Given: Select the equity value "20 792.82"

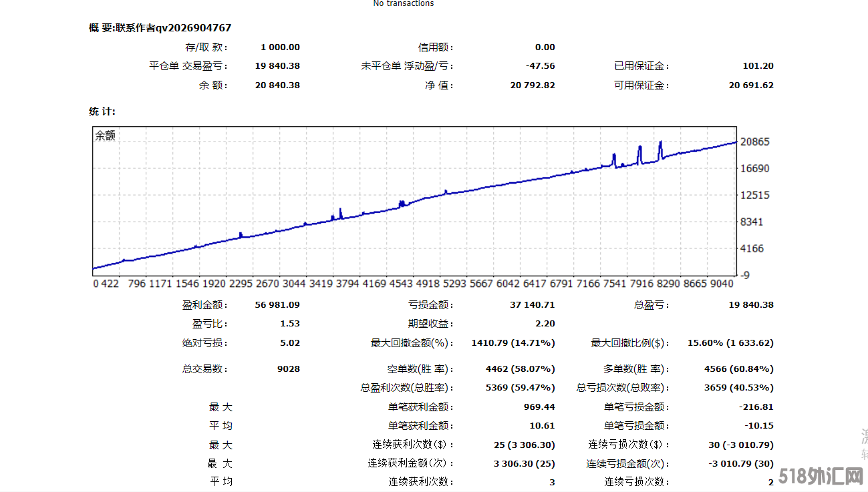Looking at the screenshot, I should click(x=533, y=85).
